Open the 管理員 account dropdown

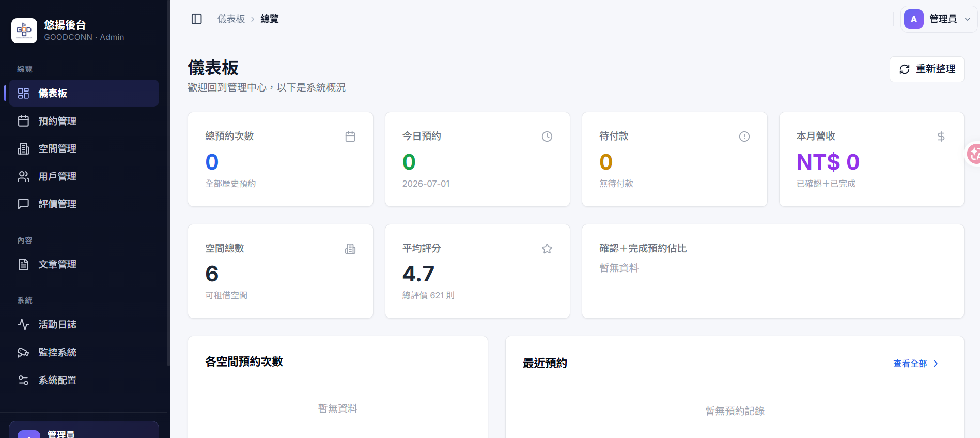tap(939, 19)
